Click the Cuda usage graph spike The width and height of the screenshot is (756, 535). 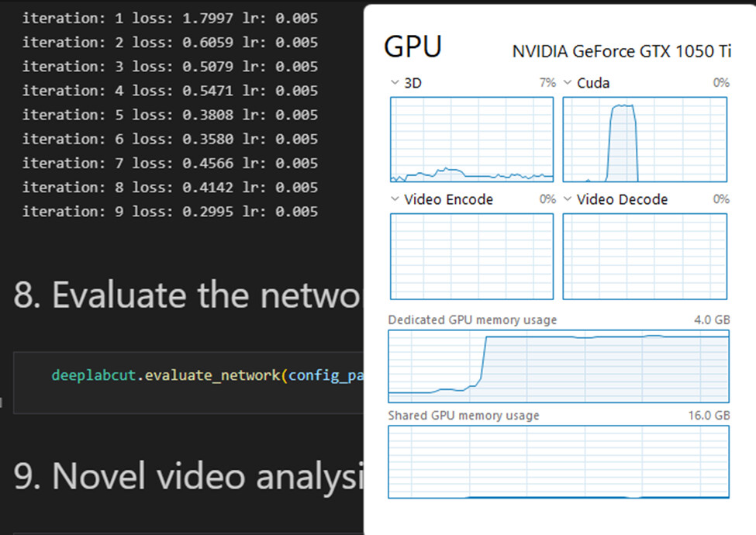click(x=623, y=142)
